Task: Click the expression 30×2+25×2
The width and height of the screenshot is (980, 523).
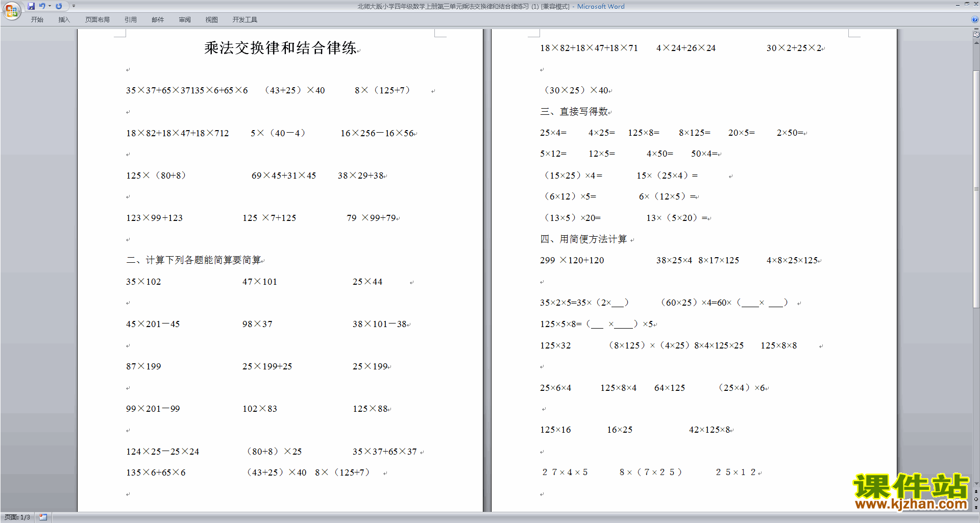Action: click(794, 48)
